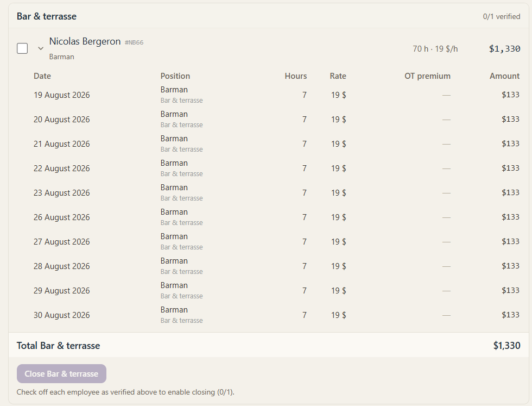Image resolution: width=532 pixels, height=406 pixels.
Task: Click the 29 August 2026 date row
Action: point(276,290)
